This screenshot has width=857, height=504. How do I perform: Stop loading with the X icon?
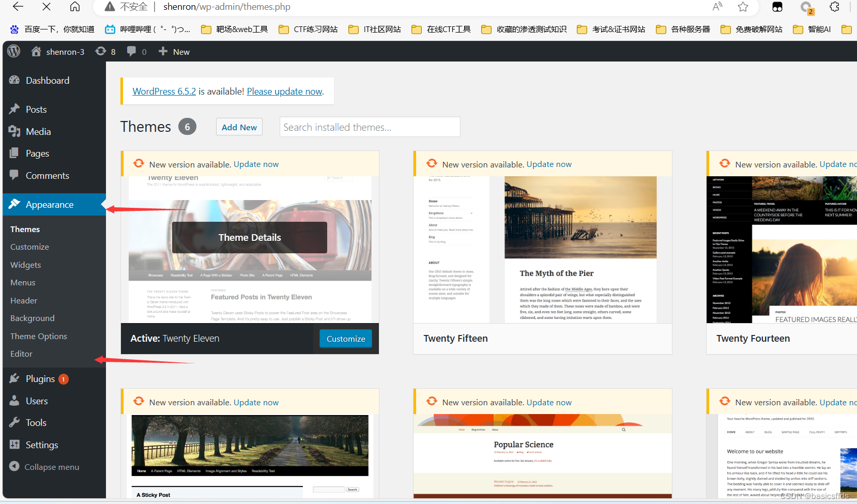47,7
